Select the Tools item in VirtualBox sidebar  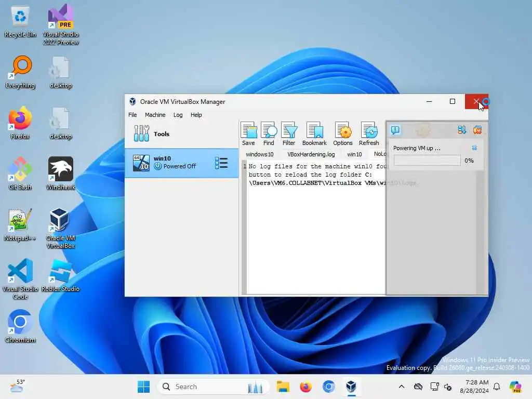[181, 134]
